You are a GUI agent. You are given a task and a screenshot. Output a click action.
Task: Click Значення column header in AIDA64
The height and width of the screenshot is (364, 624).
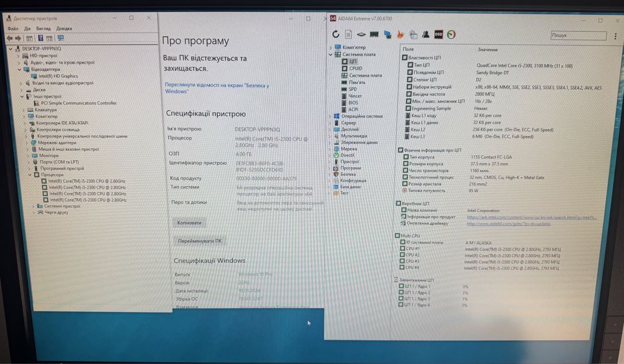tap(487, 50)
